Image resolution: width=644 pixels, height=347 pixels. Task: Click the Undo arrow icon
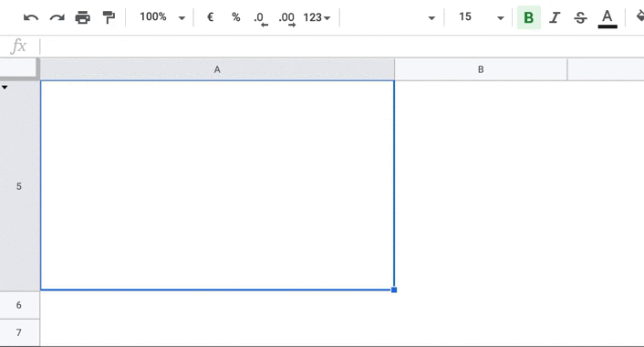[x=31, y=17]
